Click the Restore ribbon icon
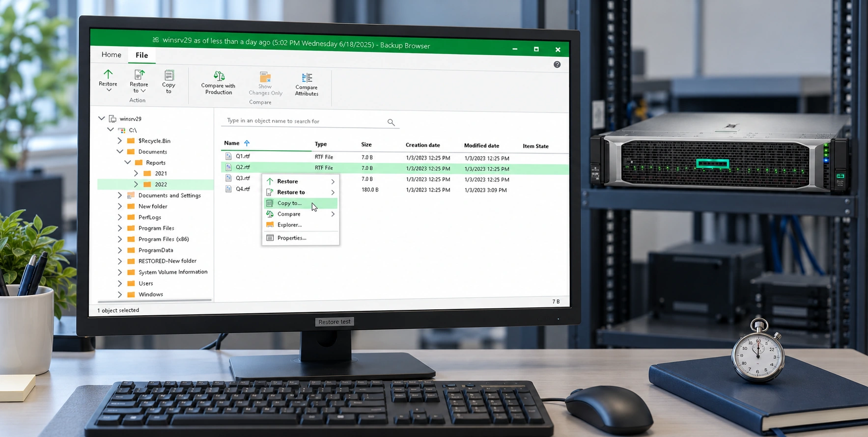This screenshot has width=868, height=437. [108, 74]
